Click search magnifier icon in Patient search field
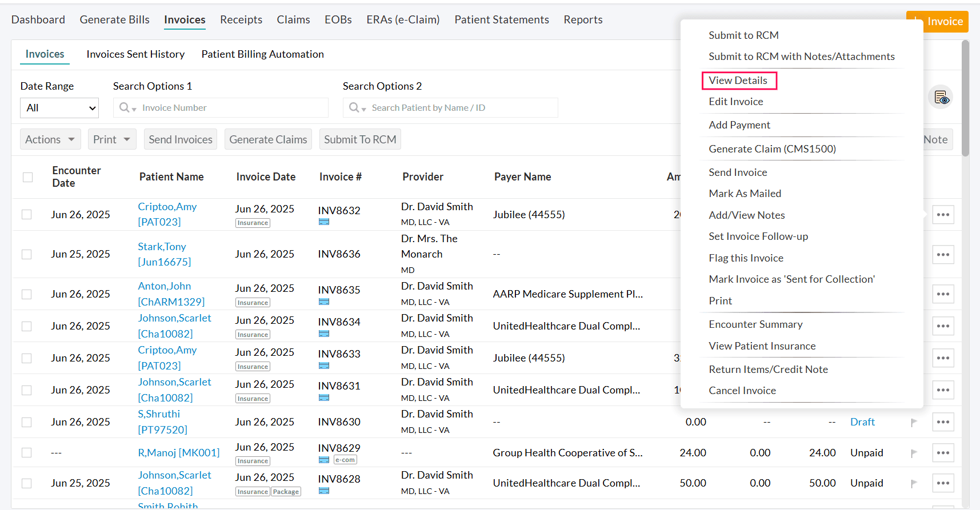The width and height of the screenshot is (980, 510). coord(354,107)
